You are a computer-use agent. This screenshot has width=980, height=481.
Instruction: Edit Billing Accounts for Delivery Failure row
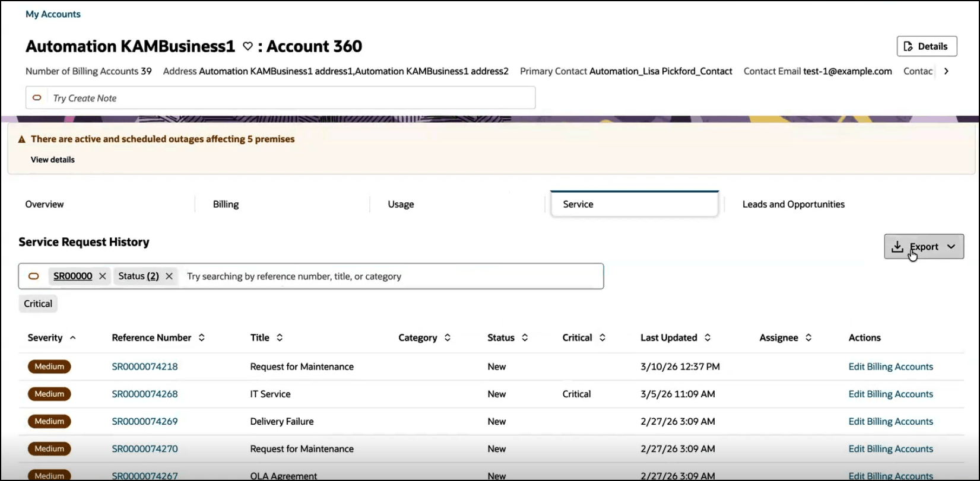pos(890,421)
